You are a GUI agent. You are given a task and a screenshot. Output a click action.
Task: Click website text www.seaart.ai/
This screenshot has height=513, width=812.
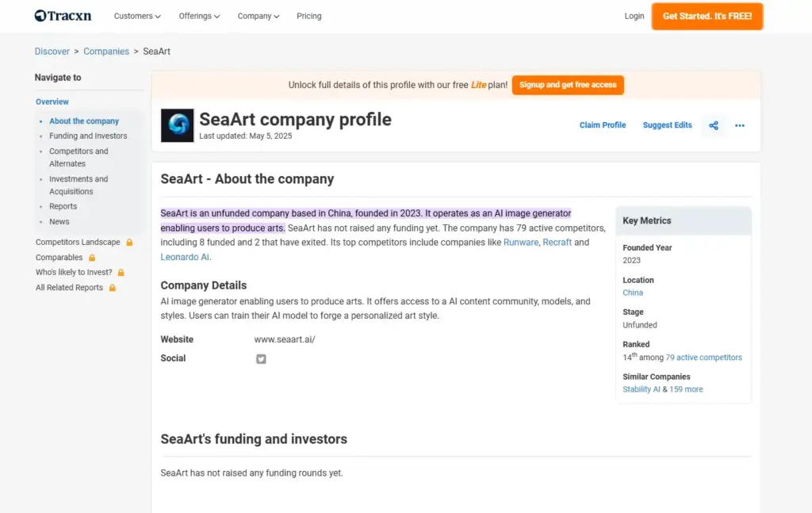(x=285, y=339)
